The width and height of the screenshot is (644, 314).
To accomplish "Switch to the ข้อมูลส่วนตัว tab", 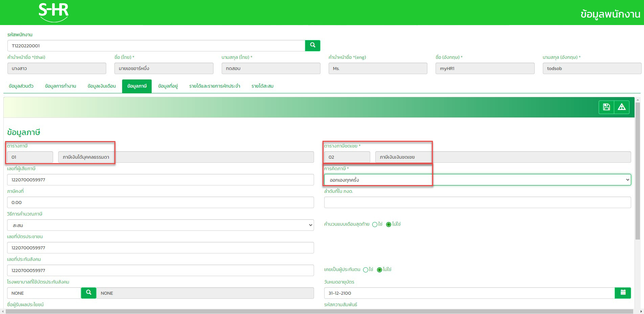I will click(21, 86).
